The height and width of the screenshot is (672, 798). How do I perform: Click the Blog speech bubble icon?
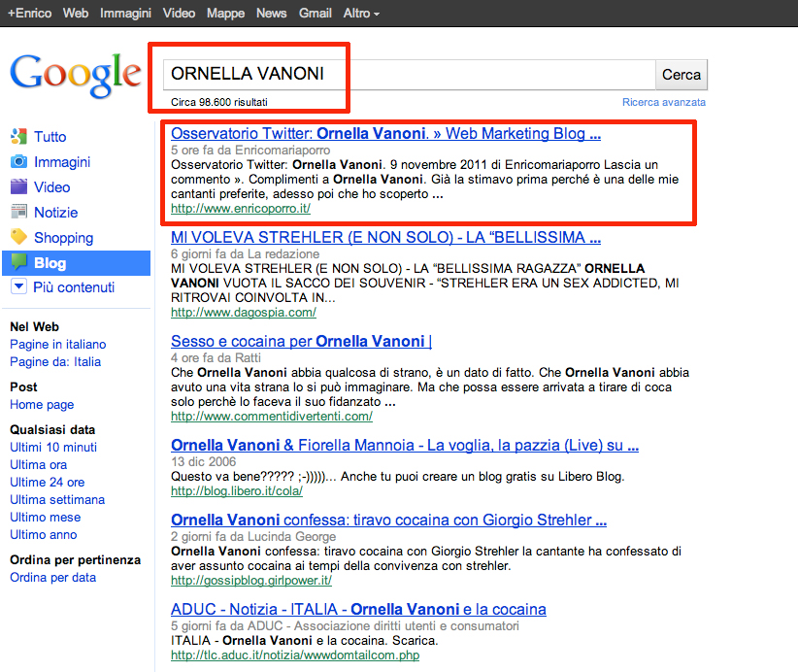tap(18, 262)
